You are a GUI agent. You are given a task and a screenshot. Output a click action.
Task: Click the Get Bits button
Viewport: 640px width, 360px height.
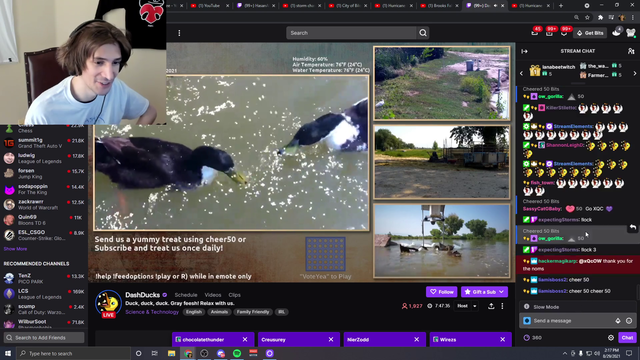click(x=590, y=33)
